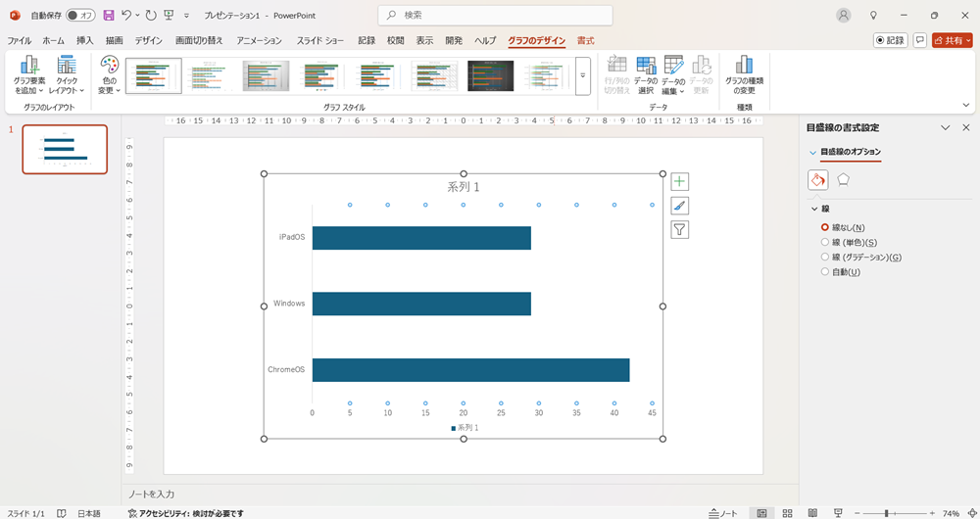Expand the chart styles gallery arrow
Viewport: 980px width, 519px height.
pyautogui.click(x=582, y=75)
